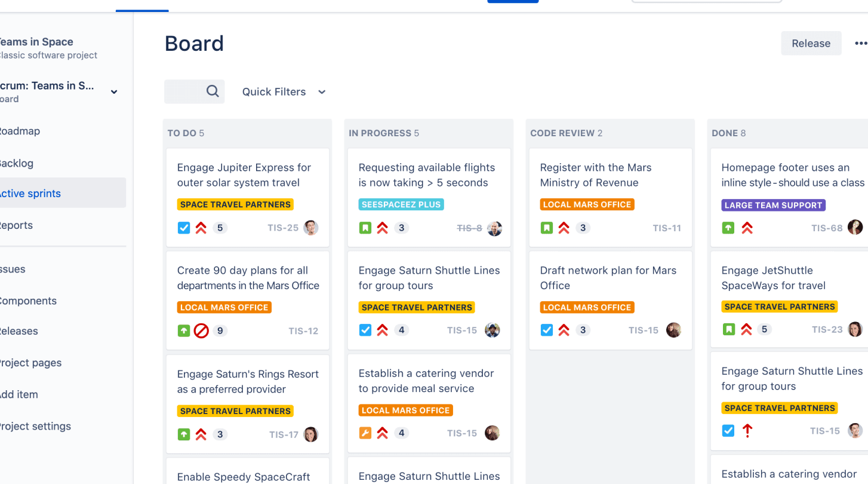
Task: Open Project pages in the sidebar
Action: (x=30, y=363)
